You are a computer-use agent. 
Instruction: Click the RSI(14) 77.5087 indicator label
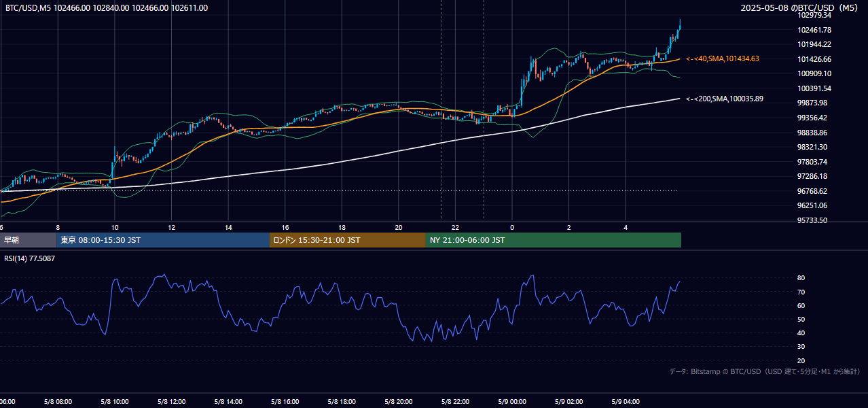click(x=30, y=258)
